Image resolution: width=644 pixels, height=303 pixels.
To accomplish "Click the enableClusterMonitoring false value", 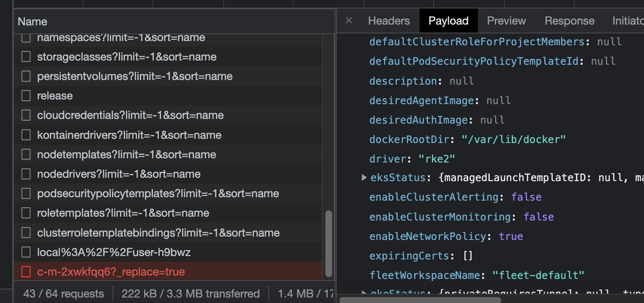I will coord(539,217).
